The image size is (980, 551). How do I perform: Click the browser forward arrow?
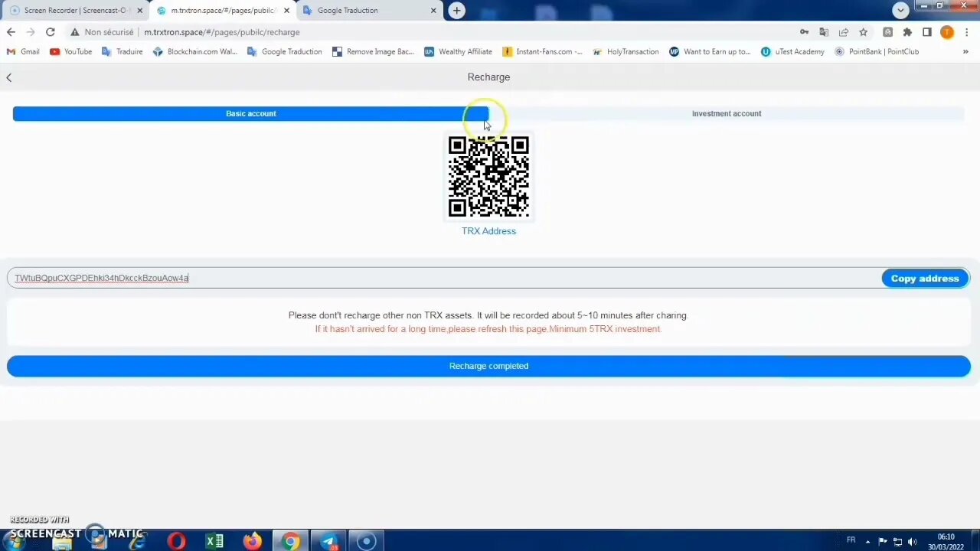click(x=31, y=32)
